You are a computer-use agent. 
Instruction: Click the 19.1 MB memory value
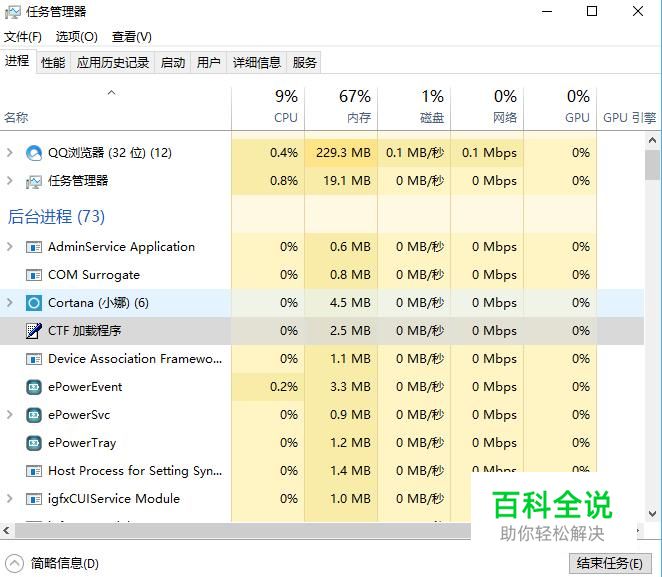click(347, 181)
